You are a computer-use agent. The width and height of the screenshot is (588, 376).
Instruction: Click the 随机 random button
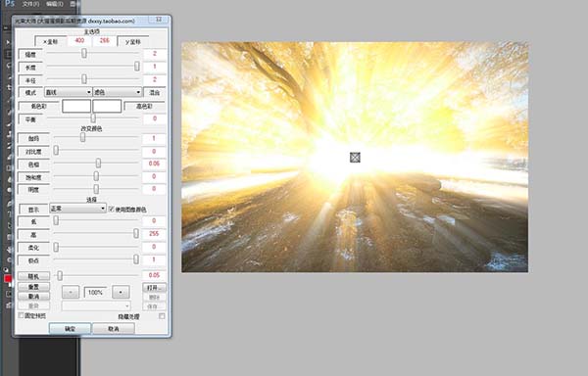(33, 276)
